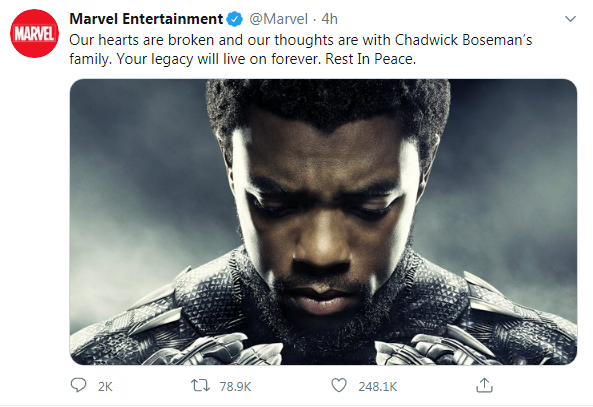Screen dimensions: 593x407
Task: View the 78.9K retweets count
Action: [235, 387]
